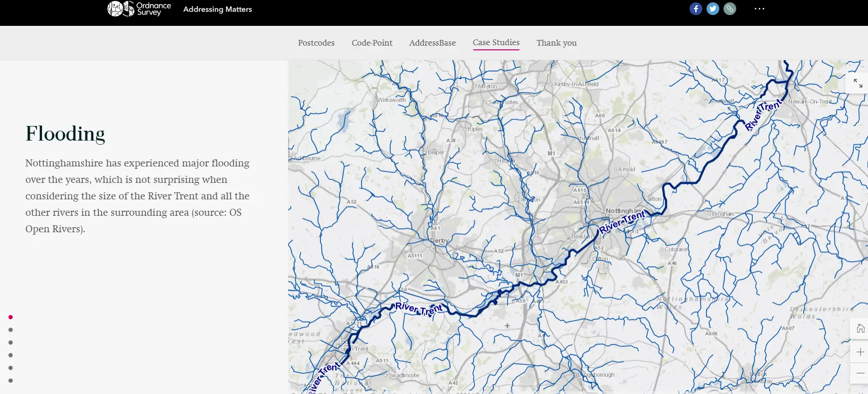The width and height of the screenshot is (868, 394).
Task: Zoom out on the map
Action: point(860,373)
